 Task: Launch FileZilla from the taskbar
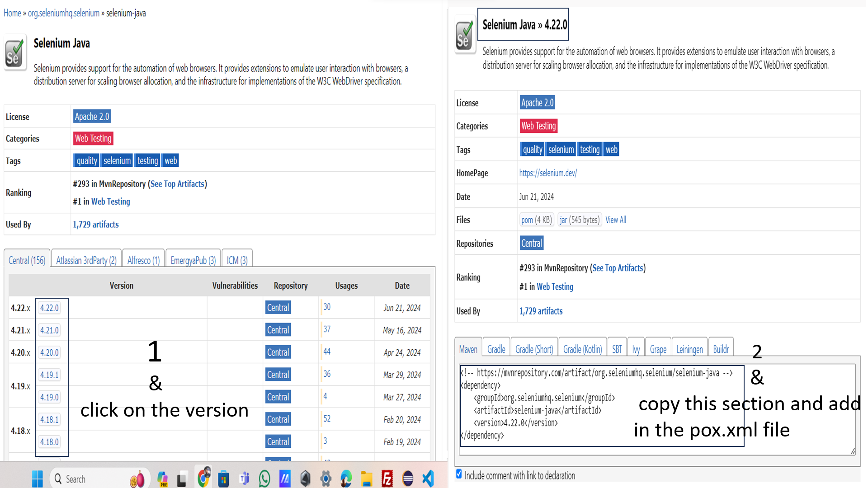387,479
